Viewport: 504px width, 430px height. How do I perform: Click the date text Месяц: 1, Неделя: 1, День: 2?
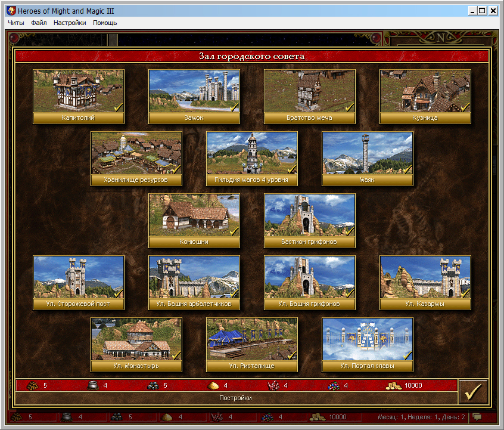point(421,417)
